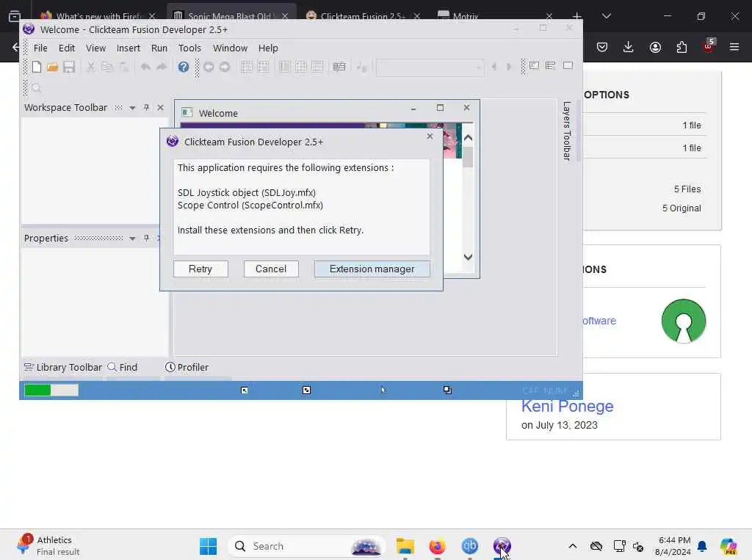Open the Tools menu
This screenshot has height=560, width=752.
[x=189, y=48]
